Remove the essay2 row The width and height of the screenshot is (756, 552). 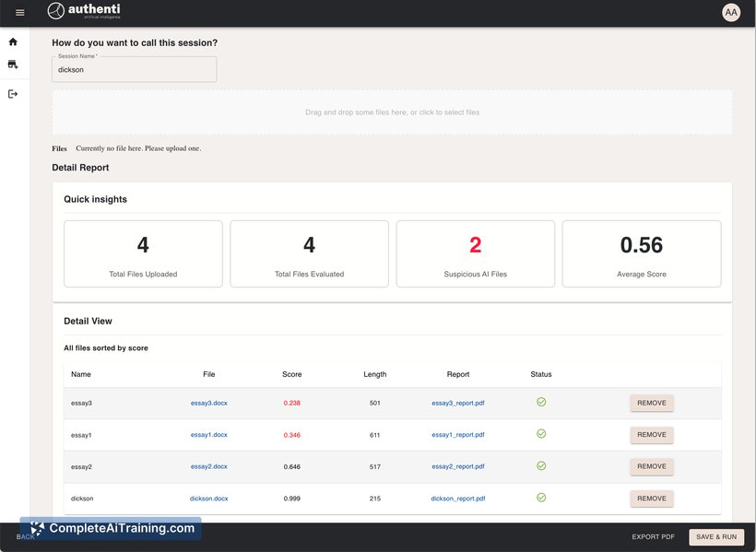[x=652, y=466]
